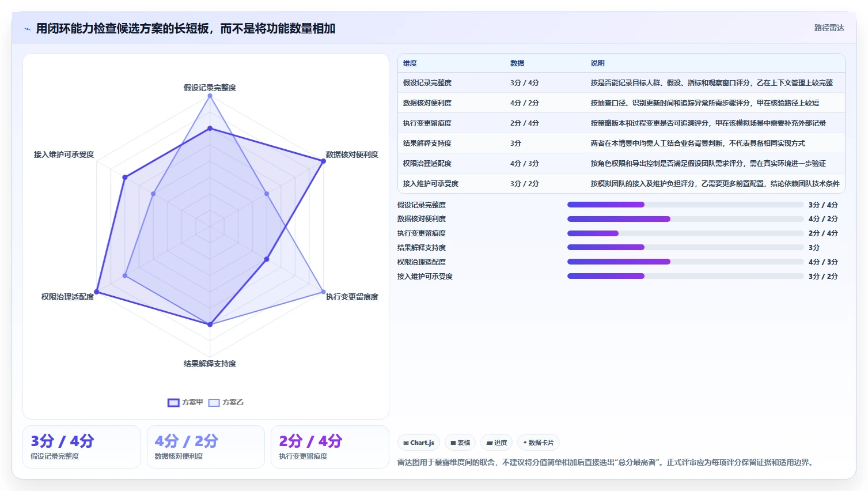The width and height of the screenshot is (868, 491).
Task: Click the 执行变更留痕度 radar axis label
Action: tap(352, 297)
